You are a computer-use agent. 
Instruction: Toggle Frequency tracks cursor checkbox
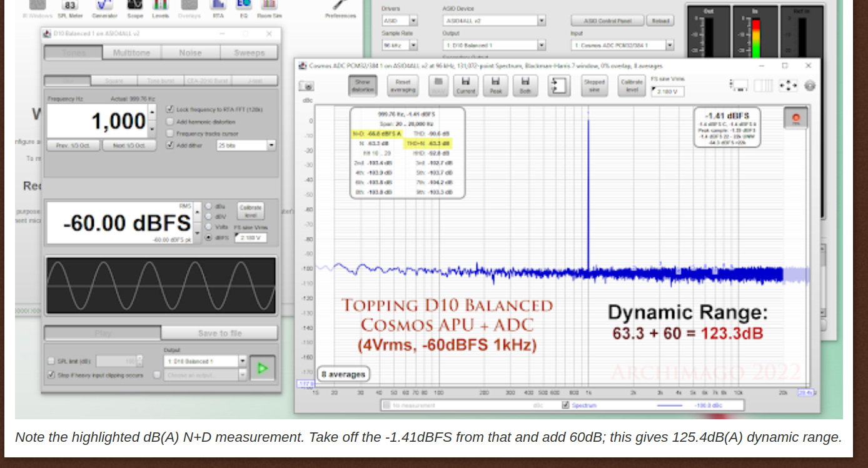[x=169, y=133]
